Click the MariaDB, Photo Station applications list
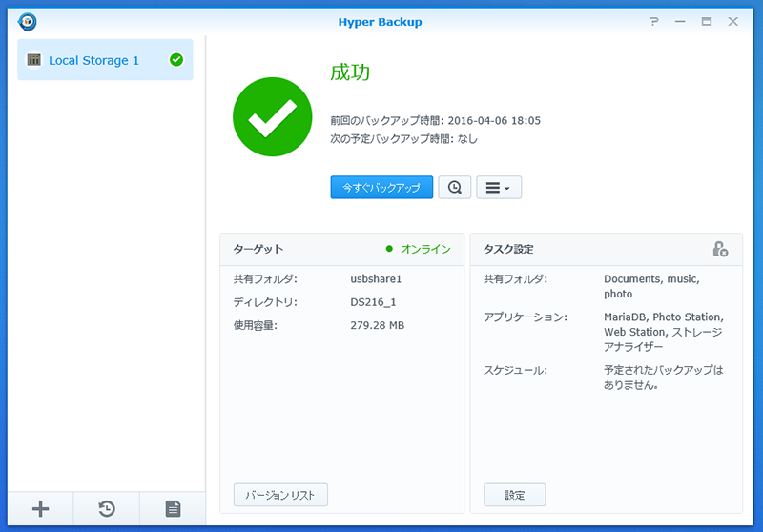This screenshot has height=532, width=763. (664, 332)
